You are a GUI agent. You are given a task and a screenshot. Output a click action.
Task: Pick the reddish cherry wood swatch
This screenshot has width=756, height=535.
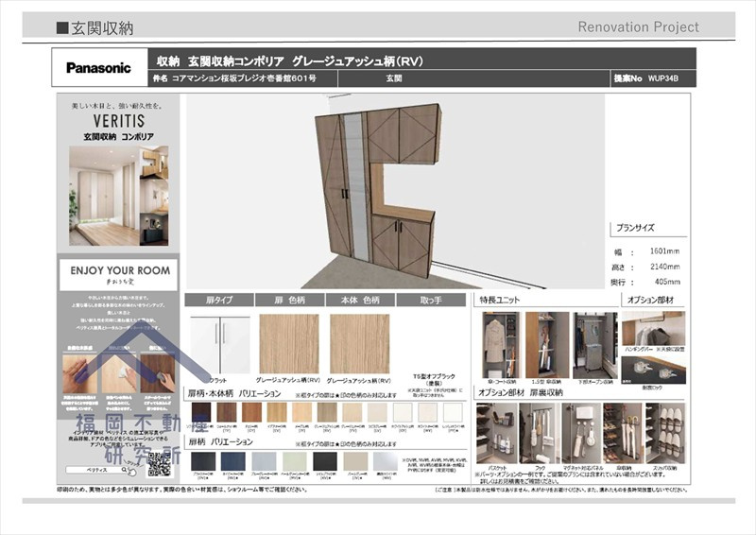point(251,412)
